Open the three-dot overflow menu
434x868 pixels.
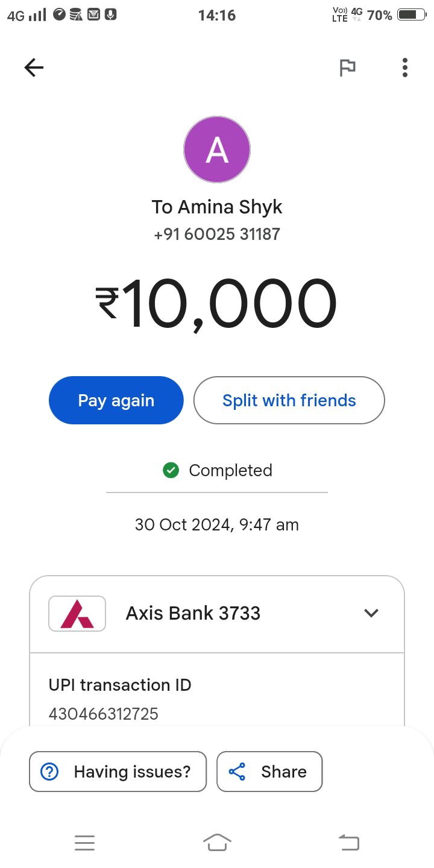pyautogui.click(x=405, y=68)
